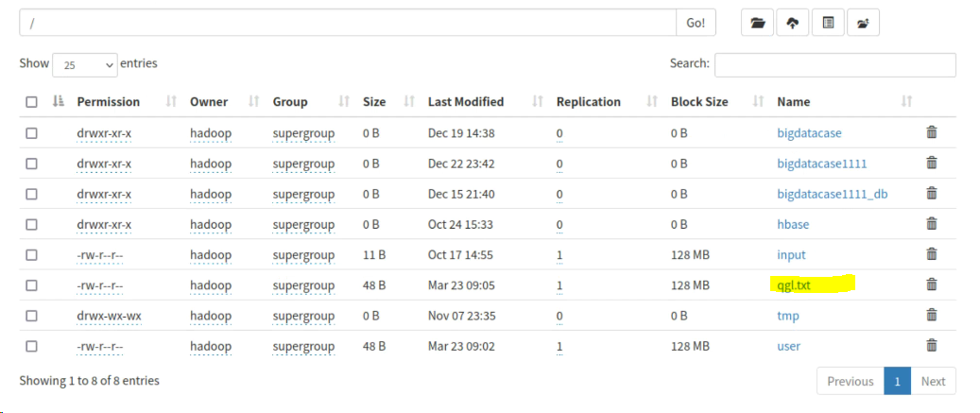The height and width of the screenshot is (413, 980).
Task: Go to page 1 in the pagination
Action: coord(897,381)
